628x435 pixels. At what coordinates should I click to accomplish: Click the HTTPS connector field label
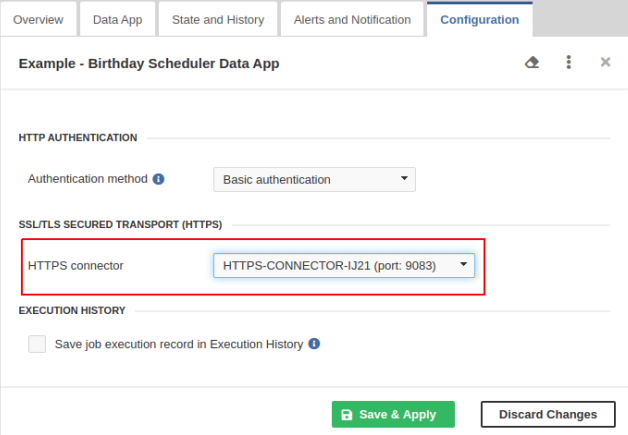point(76,265)
